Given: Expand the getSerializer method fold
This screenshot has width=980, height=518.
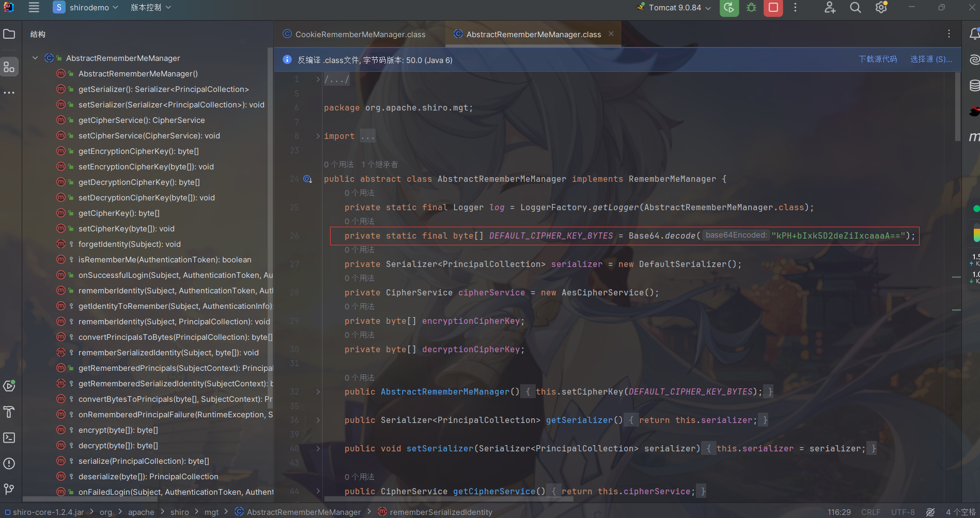Looking at the screenshot, I should [x=318, y=420].
